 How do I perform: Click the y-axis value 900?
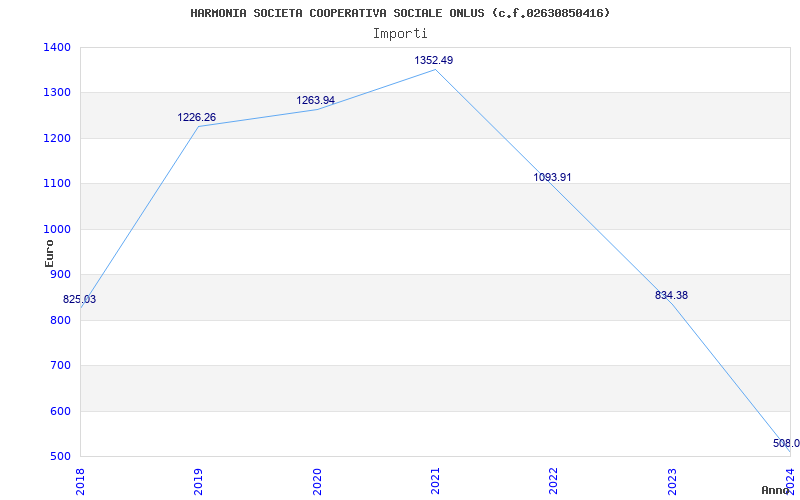pos(61,275)
